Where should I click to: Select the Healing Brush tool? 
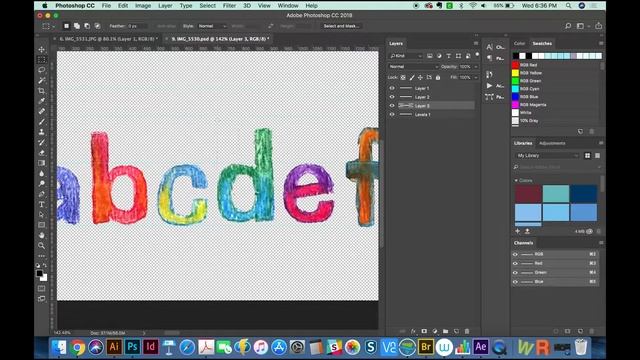point(42,111)
